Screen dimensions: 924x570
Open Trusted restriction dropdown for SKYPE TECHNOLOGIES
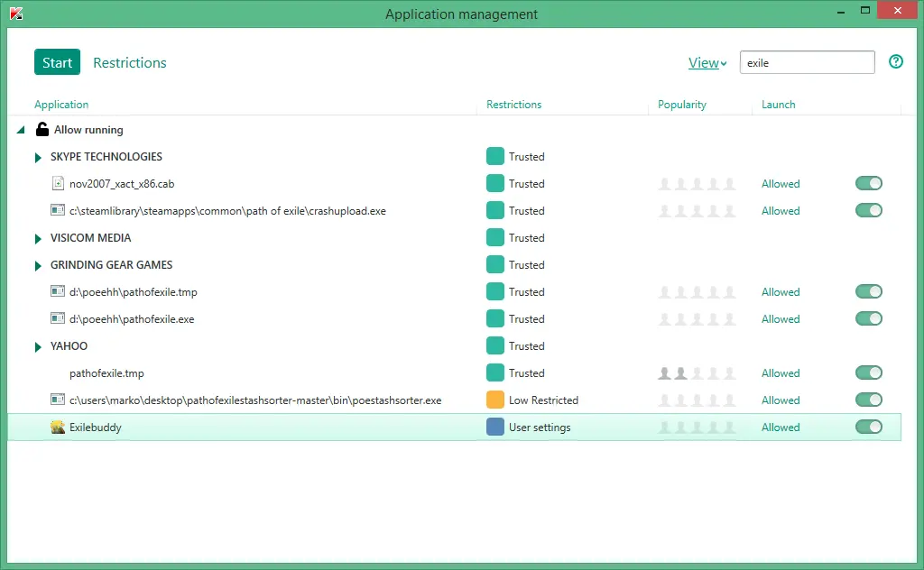(515, 157)
